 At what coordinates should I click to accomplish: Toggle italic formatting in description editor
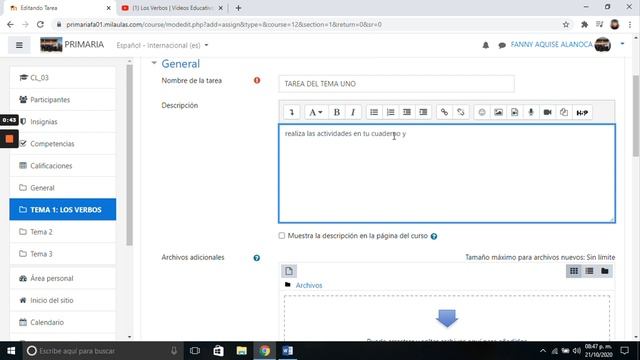(x=353, y=112)
